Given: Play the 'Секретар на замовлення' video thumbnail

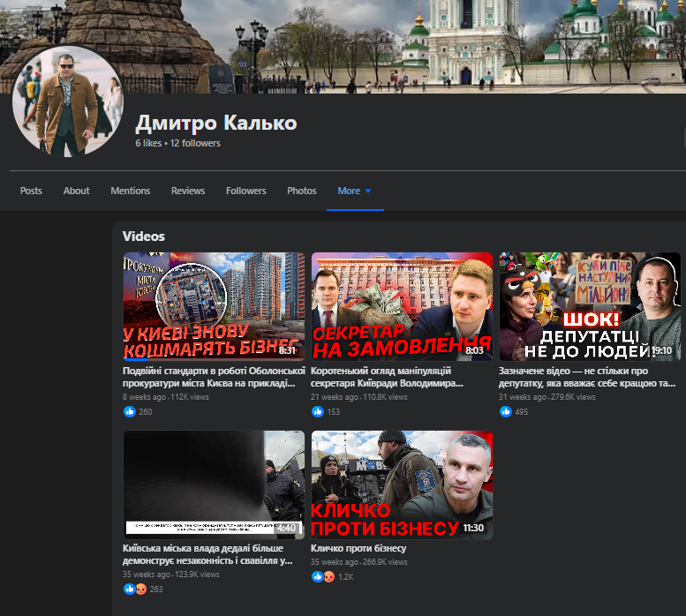Looking at the screenshot, I should tap(402, 306).
